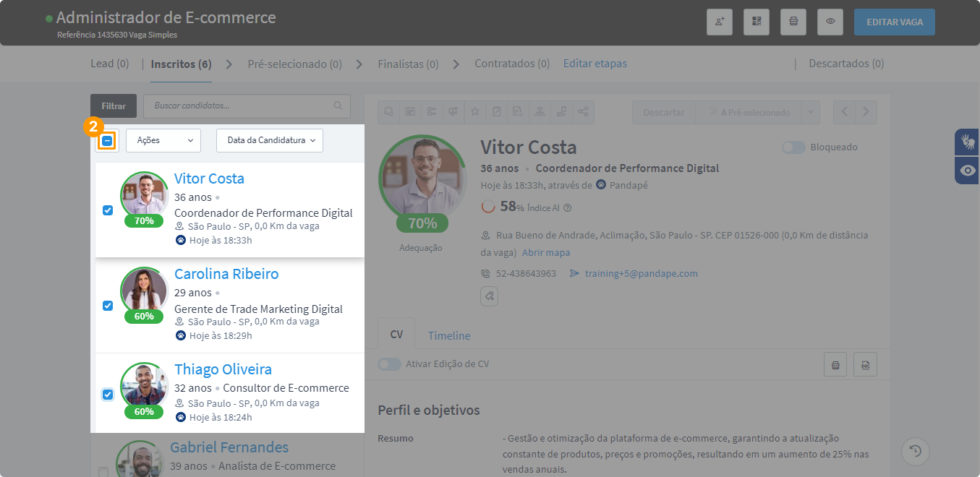980x477 pixels.
Task: Switch to the Timeline tab
Action: pyautogui.click(x=449, y=335)
